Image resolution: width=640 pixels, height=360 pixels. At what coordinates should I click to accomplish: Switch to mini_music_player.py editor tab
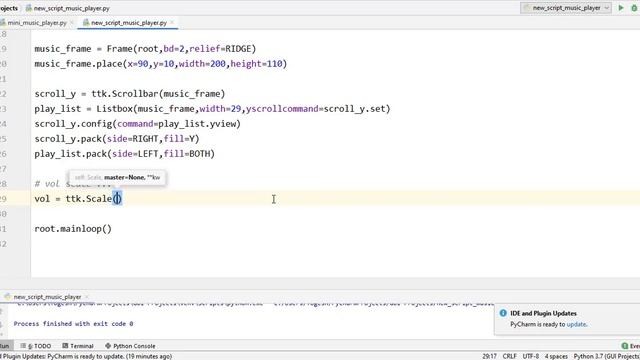pos(36,23)
